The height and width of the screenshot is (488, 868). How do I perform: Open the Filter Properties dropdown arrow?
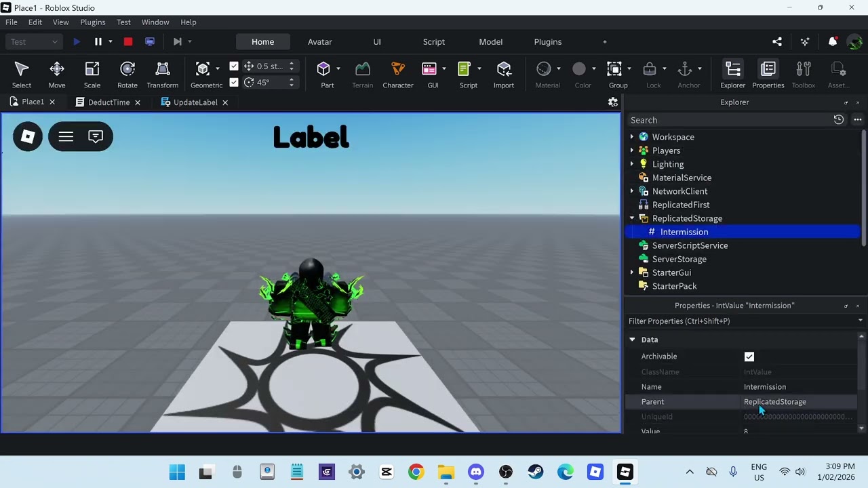pos(861,321)
